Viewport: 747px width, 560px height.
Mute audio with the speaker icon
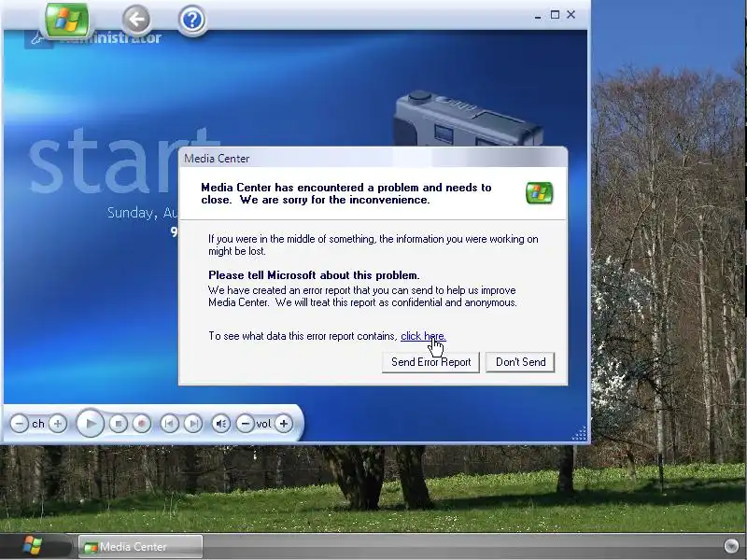pyautogui.click(x=220, y=424)
